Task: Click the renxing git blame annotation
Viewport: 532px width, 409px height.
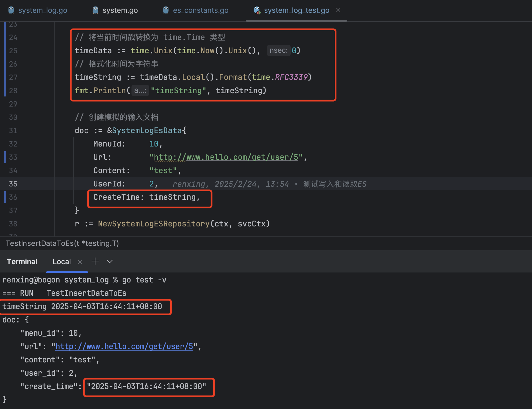Action: pyautogui.click(x=269, y=184)
